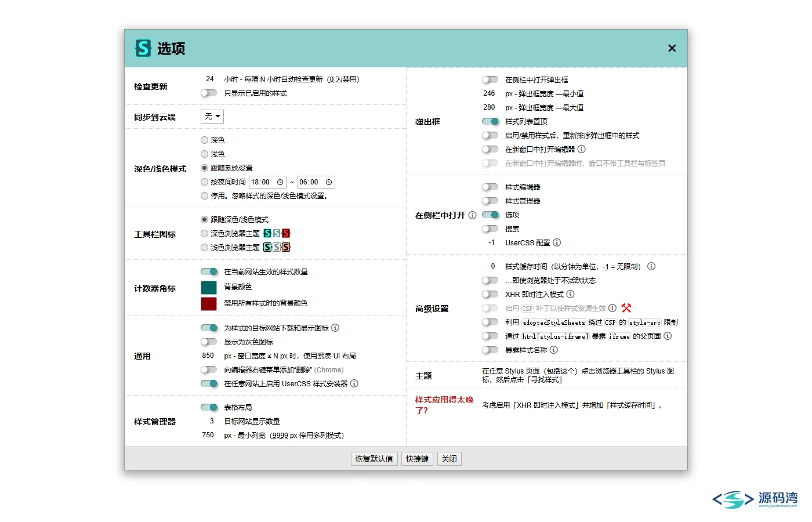Click the 样式应用得太晚了? heading
Screen dimensions: 812x522
[444, 405]
